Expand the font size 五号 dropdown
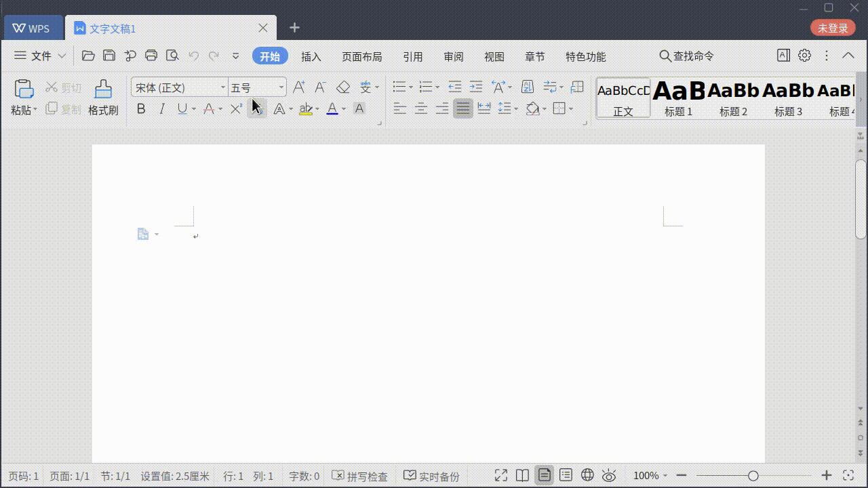The width and height of the screenshot is (868, 488). pos(281,87)
